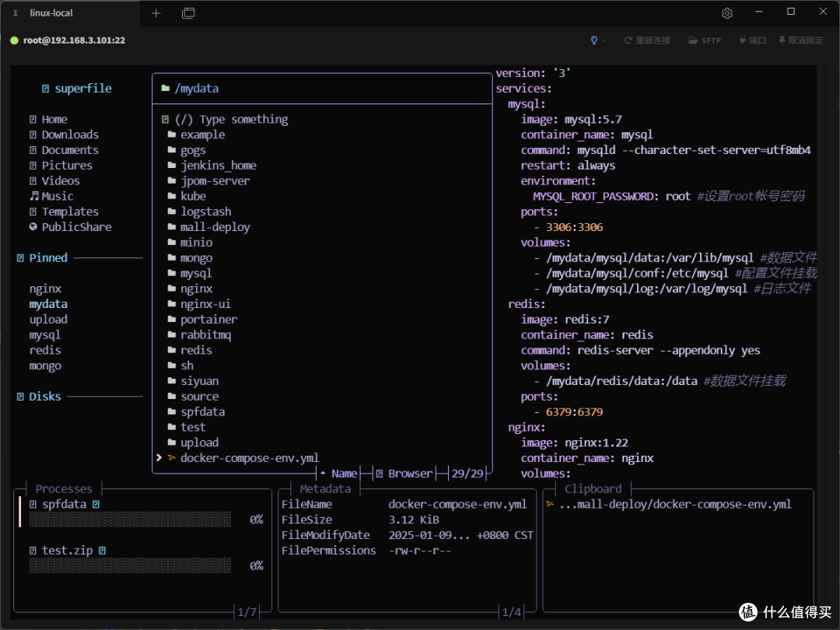Screen dimensions: 840x630
Task: Click the icon after test.zip process name
Action: (x=102, y=550)
